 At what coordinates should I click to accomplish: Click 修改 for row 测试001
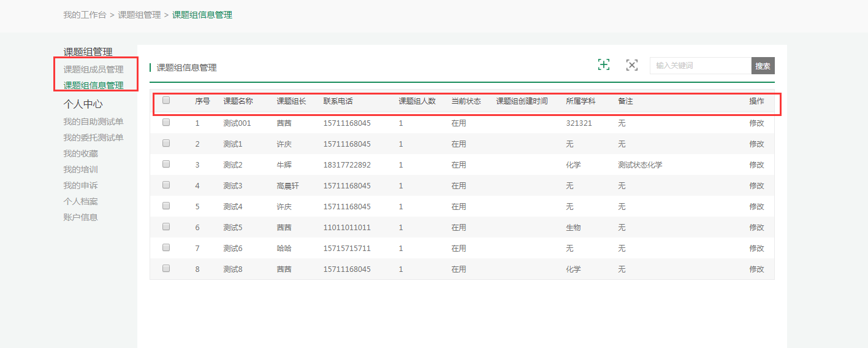756,123
